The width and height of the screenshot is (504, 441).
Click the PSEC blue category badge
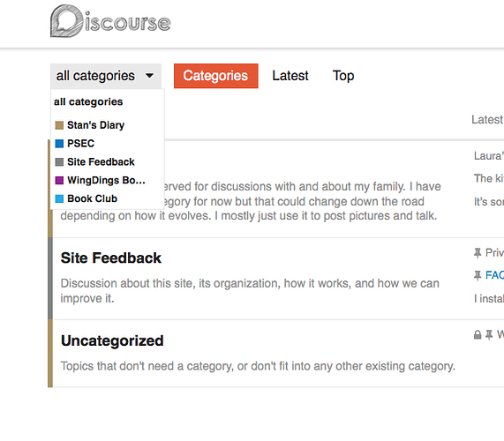59,143
